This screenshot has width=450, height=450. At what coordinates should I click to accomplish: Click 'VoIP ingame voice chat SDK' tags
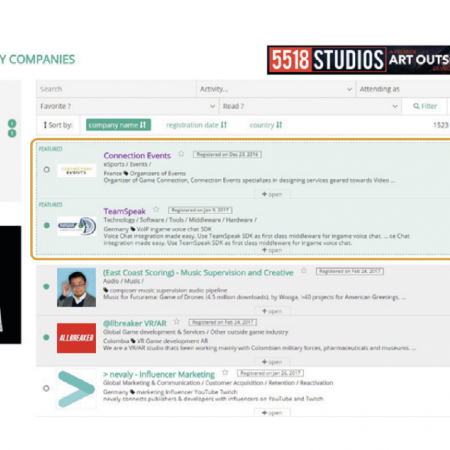[174, 229]
